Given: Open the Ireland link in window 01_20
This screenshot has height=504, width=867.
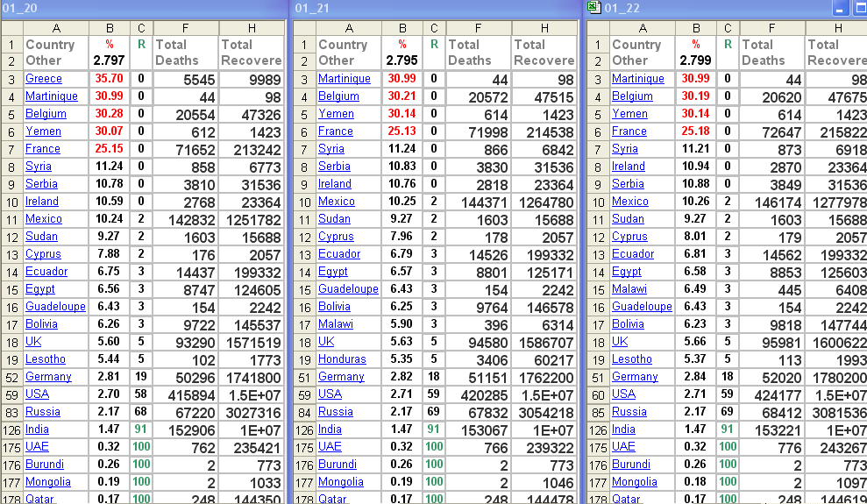Looking at the screenshot, I should 42,202.
